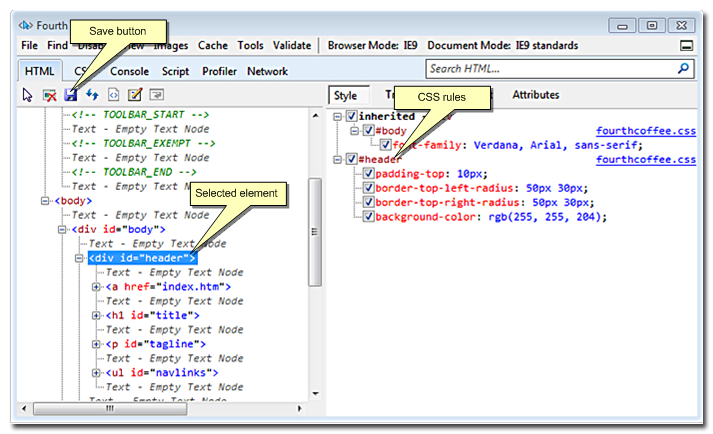The width and height of the screenshot is (713, 434).
Task: Select the TOOLBAR_START comment node
Action: tap(140, 115)
